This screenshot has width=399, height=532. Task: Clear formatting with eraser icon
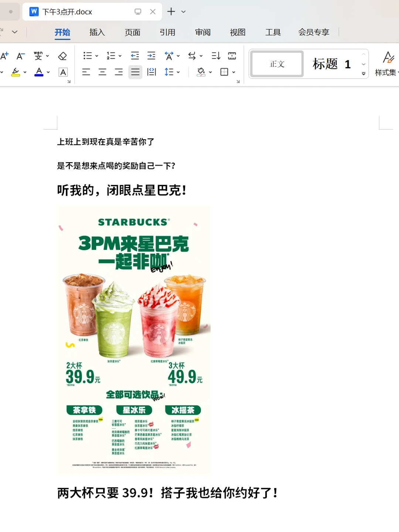tap(62, 56)
